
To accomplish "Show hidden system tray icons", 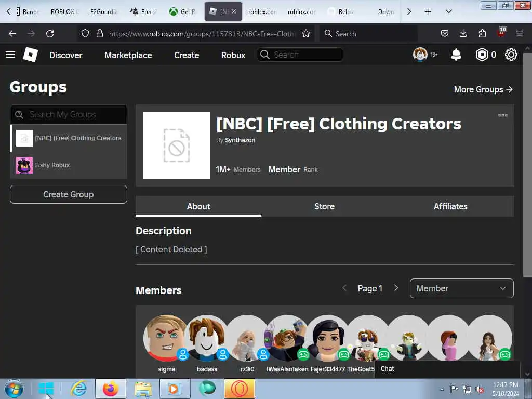I will point(442,389).
